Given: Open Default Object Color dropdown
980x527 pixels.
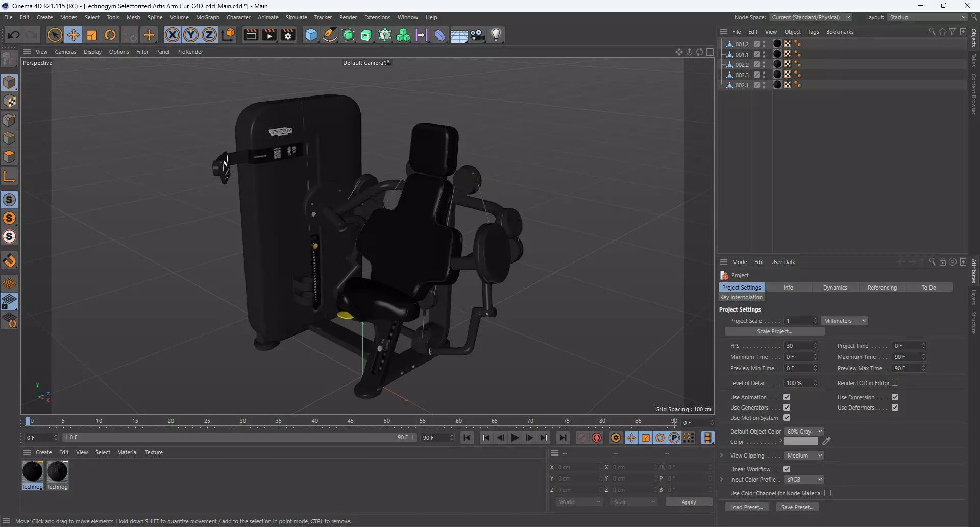Looking at the screenshot, I should tap(804, 432).
